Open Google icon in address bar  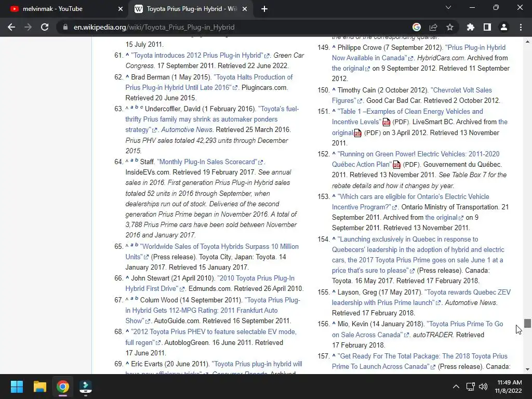pyautogui.click(x=417, y=27)
